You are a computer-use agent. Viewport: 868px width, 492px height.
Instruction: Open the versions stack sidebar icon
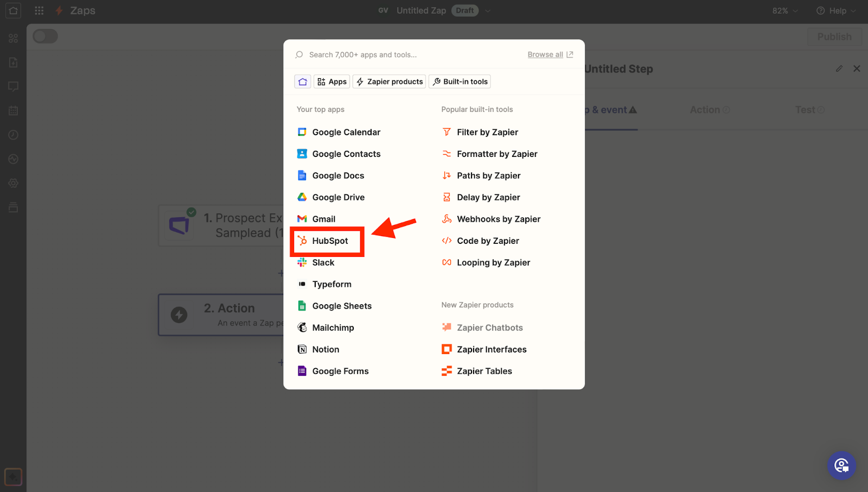click(14, 207)
